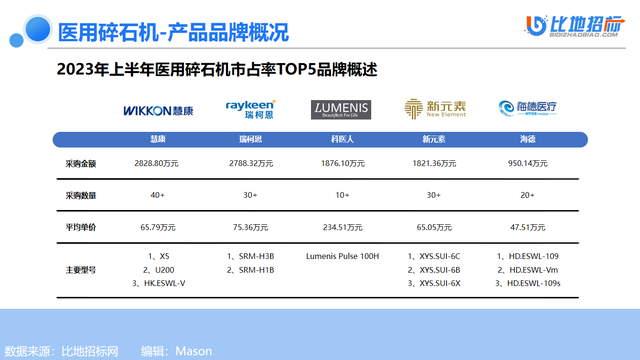Click the 20+ quantity cell
Viewport: 640px width, 360px height.
tap(527, 195)
